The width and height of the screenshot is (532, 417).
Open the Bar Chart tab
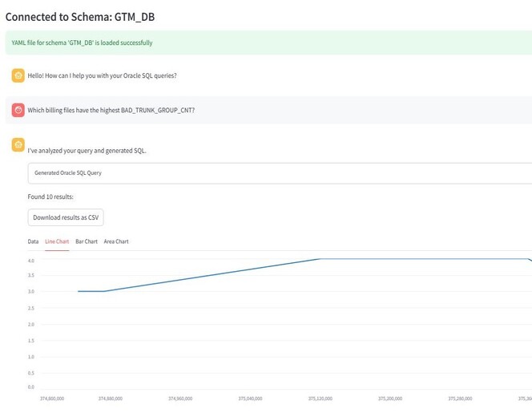click(x=87, y=241)
